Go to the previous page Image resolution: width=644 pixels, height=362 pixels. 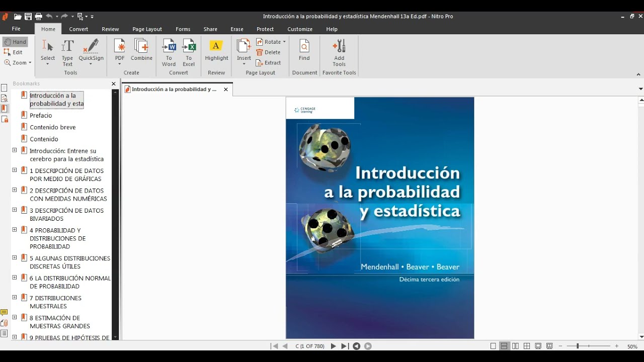coord(285,346)
